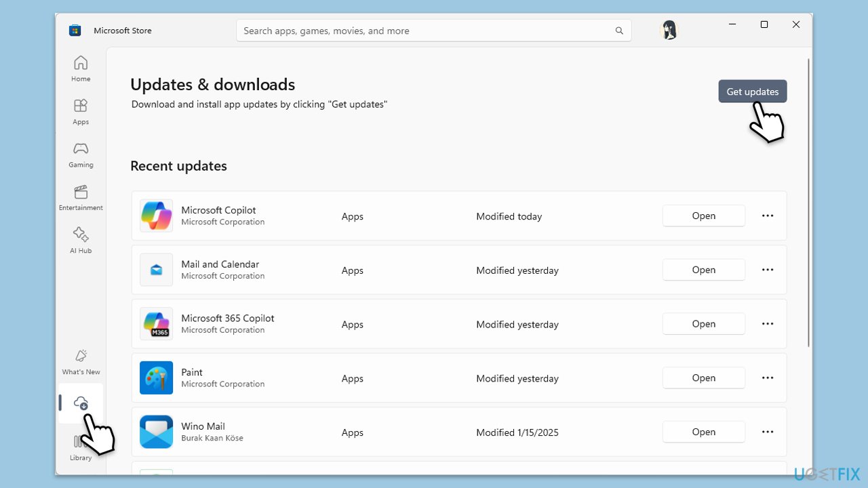Image resolution: width=868 pixels, height=488 pixels.
Task: Select the Microsoft Copilot app name
Action: tap(218, 210)
